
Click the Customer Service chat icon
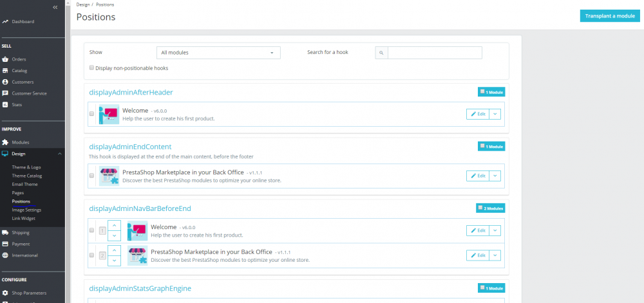5,93
